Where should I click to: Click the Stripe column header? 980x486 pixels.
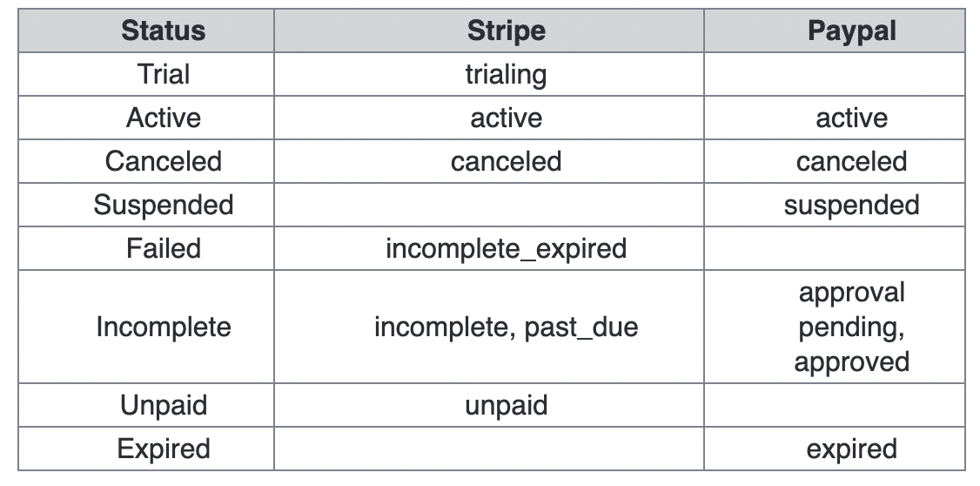point(506,31)
